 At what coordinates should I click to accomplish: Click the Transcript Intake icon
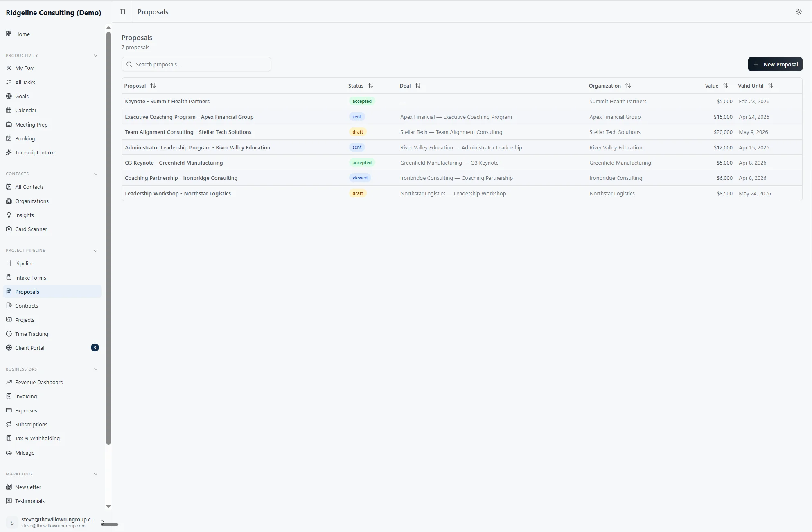[x=9, y=152]
